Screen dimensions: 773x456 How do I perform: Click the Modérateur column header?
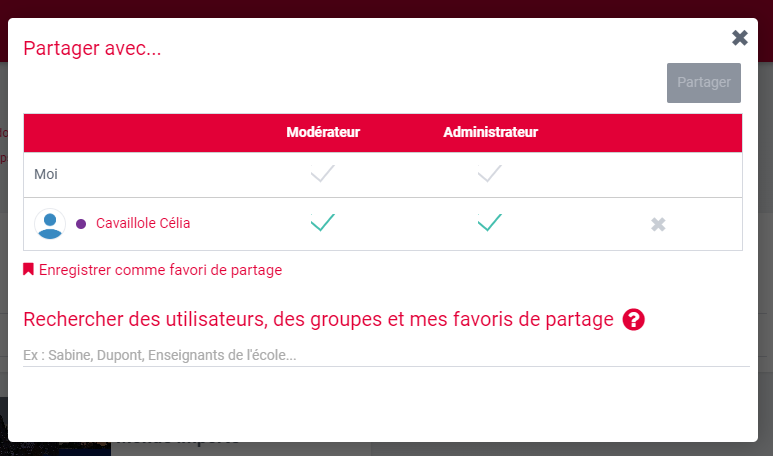pos(323,132)
